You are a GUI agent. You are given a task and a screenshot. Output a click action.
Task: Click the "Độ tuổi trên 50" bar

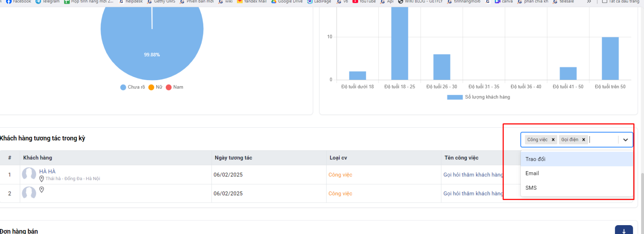[x=610, y=58]
